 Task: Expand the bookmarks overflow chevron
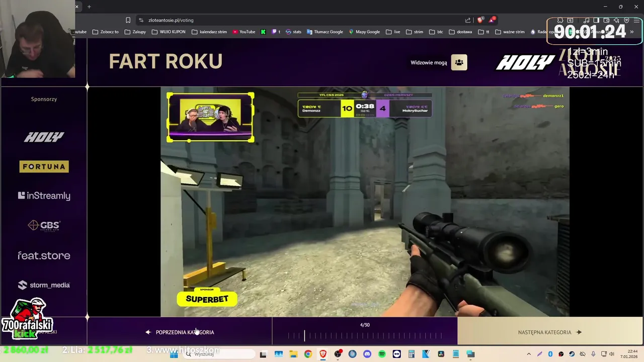(632, 32)
